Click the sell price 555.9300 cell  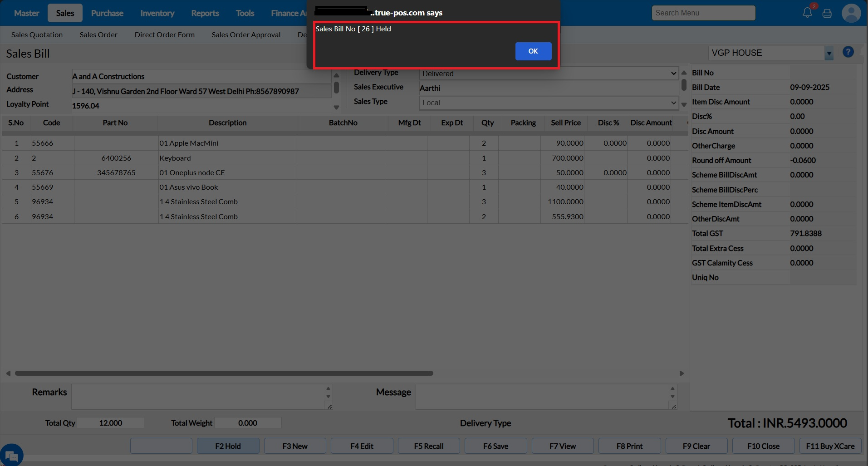(563, 216)
